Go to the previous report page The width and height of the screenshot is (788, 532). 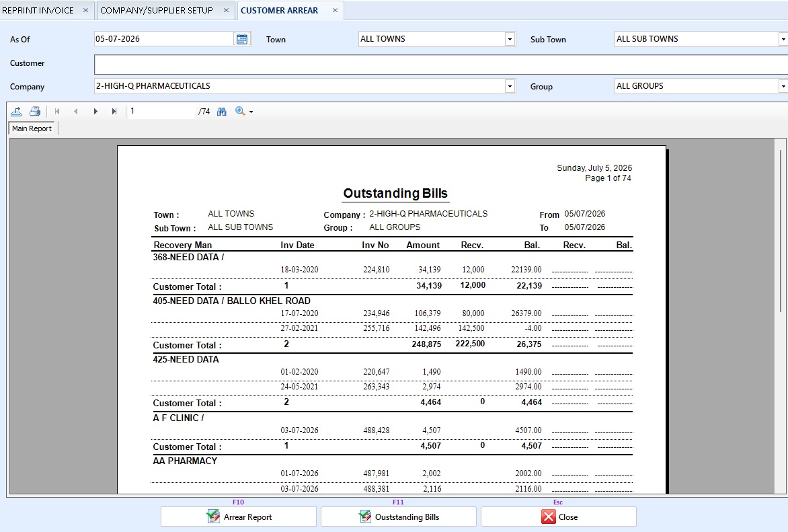pyautogui.click(x=76, y=111)
